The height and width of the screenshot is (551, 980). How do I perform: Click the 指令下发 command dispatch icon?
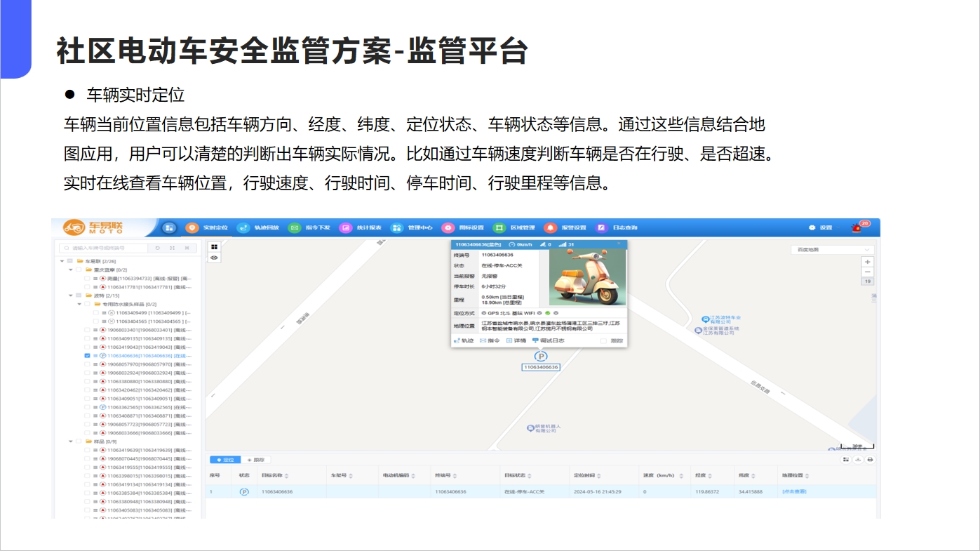click(295, 227)
